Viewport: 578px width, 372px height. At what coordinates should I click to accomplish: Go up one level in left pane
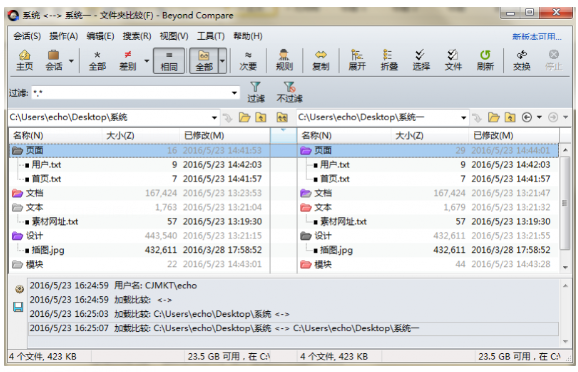point(261,118)
